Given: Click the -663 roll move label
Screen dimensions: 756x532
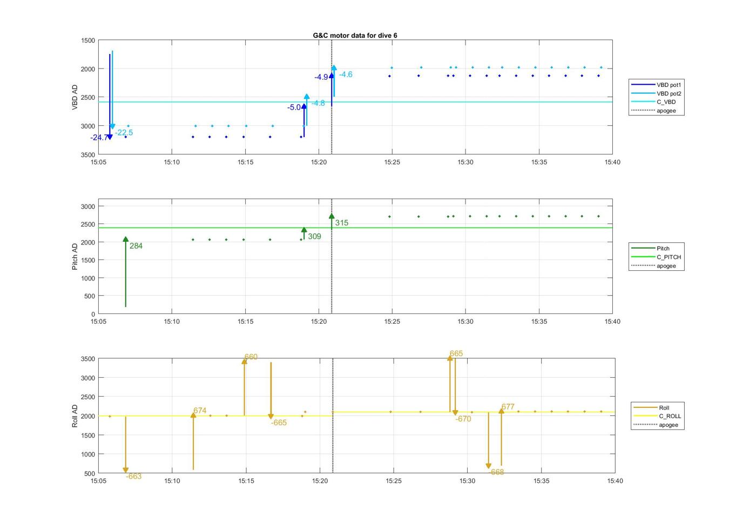Looking at the screenshot, I should pos(133,476).
